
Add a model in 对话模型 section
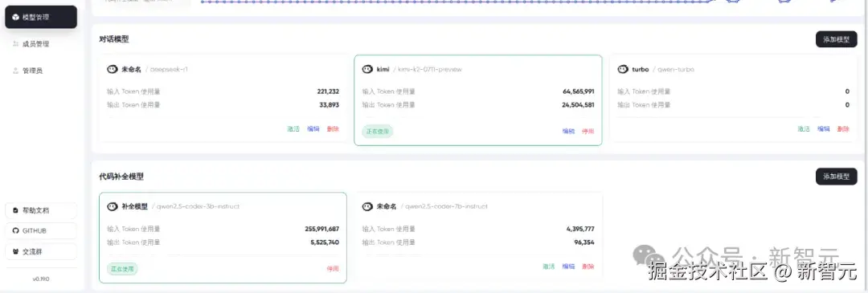[836, 39]
